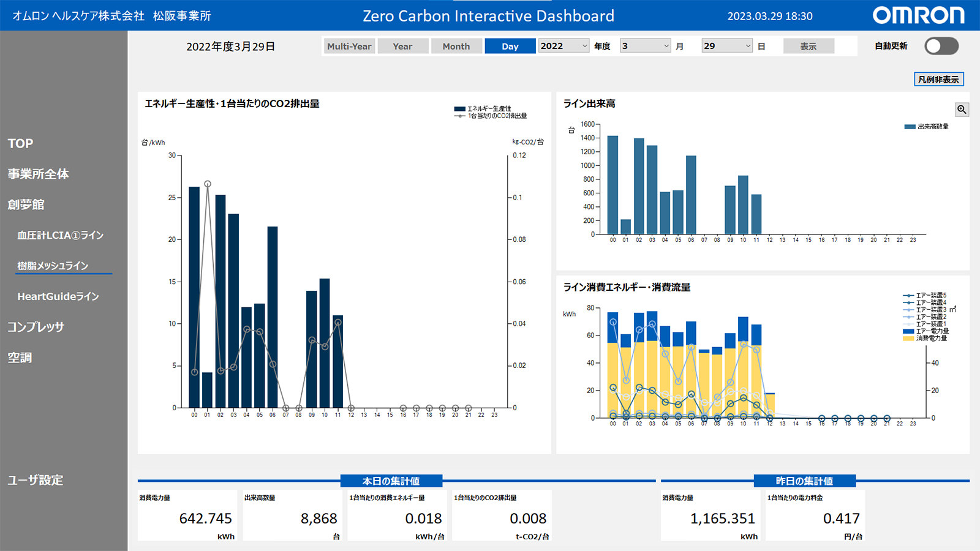Screen dimensions: 980x551
Task: Click the 出来高数量 legend icon
Action: pyautogui.click(x=910, y=127)
